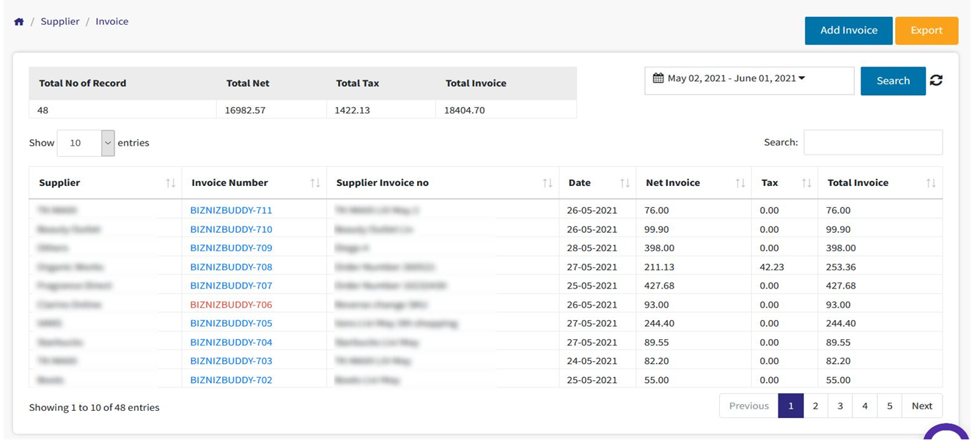Go to home via the house icon
The width and height of the screenshot is (980, 446).
[19, 22]
